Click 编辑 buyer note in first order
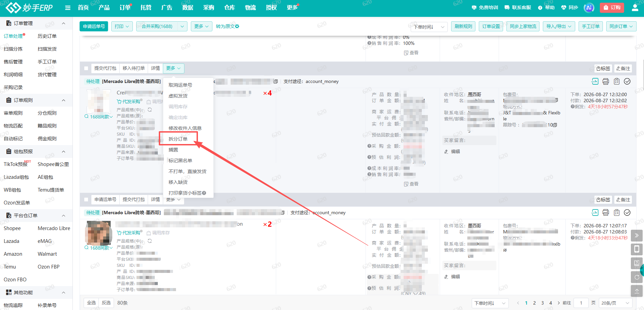Viewport: 644px width, 310px height. click(x=452, y=151)
